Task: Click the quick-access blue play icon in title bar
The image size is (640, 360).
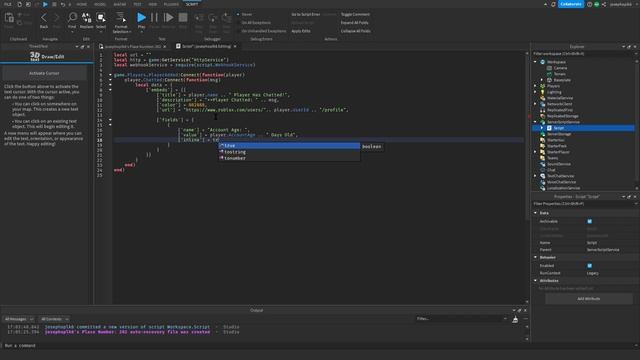Action: [x=45, y=4]
